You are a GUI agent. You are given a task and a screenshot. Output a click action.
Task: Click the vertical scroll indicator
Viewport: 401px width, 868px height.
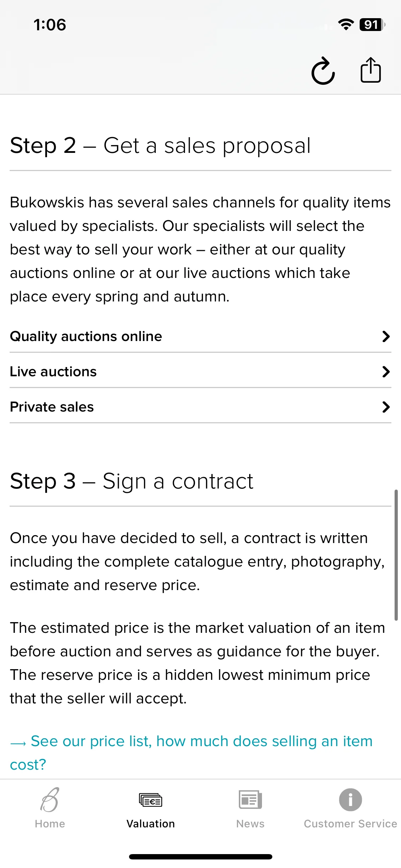click(396, 555)
